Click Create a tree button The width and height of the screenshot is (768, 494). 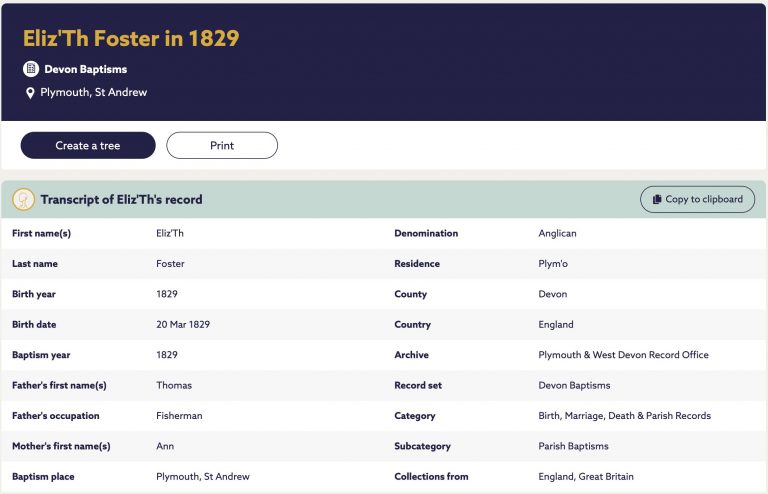(x=88, y=145)
